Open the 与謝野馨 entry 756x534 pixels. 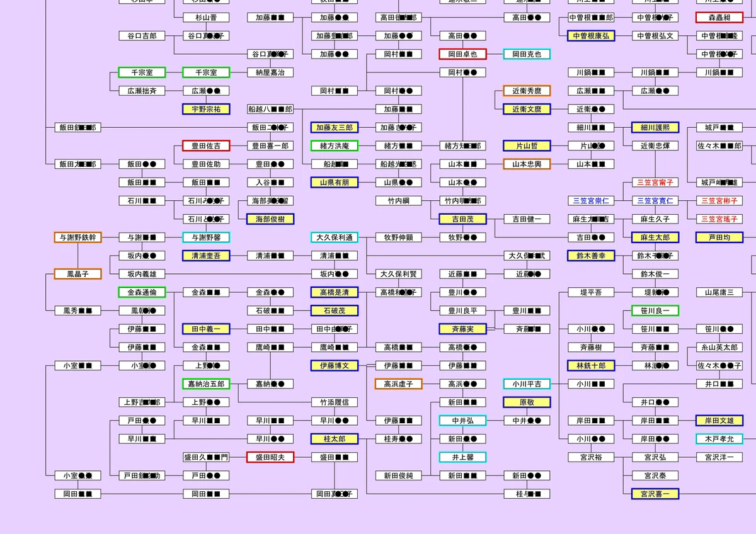[x=206, y=237]
